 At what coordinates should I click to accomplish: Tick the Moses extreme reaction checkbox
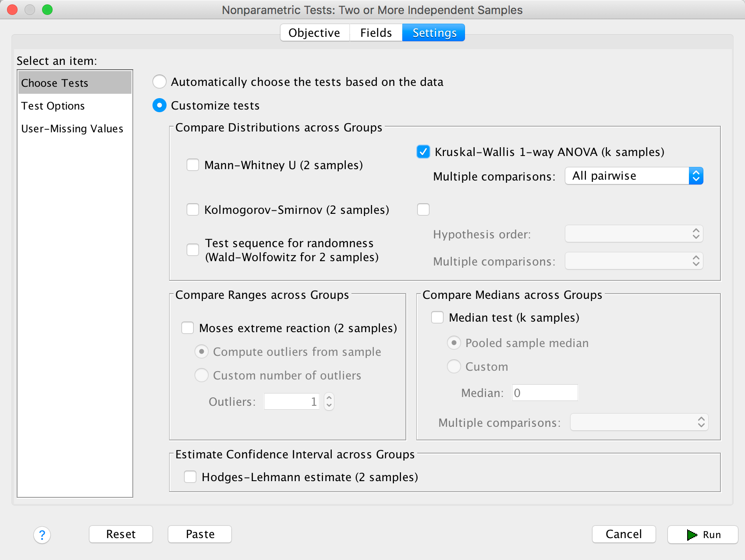(188, 328)
